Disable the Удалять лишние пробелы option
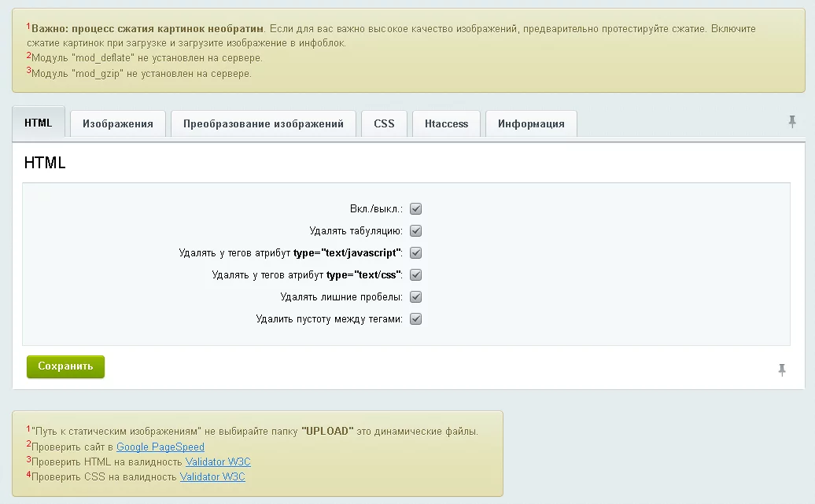815x504 pixels. coord(416,297)
